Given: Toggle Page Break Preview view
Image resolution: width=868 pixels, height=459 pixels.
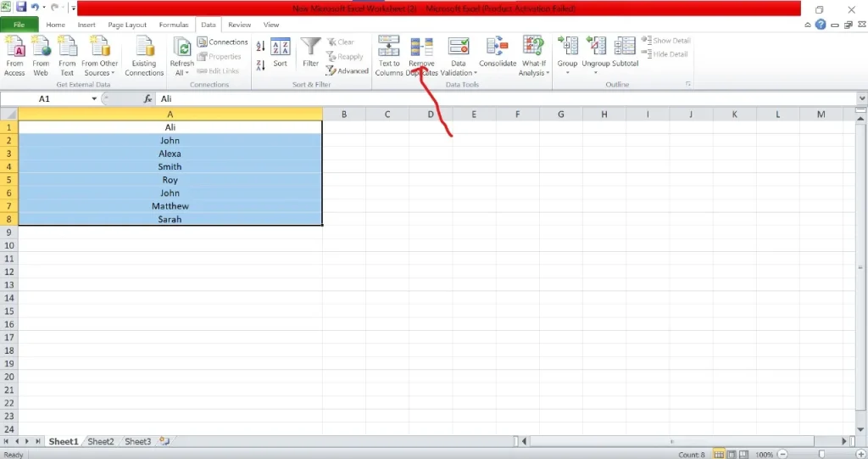Looking at the screenshot, I should (742, 455).
